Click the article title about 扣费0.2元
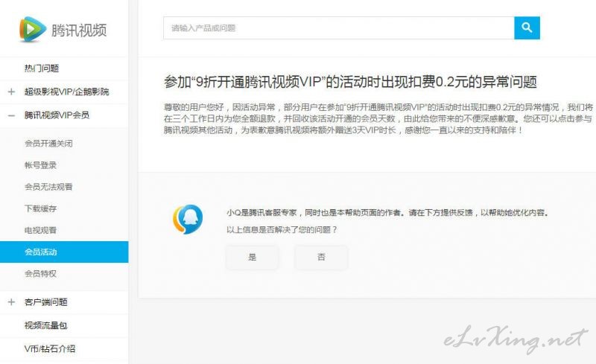The height and width of the screenshot is (364, 596). pos(350,82)
